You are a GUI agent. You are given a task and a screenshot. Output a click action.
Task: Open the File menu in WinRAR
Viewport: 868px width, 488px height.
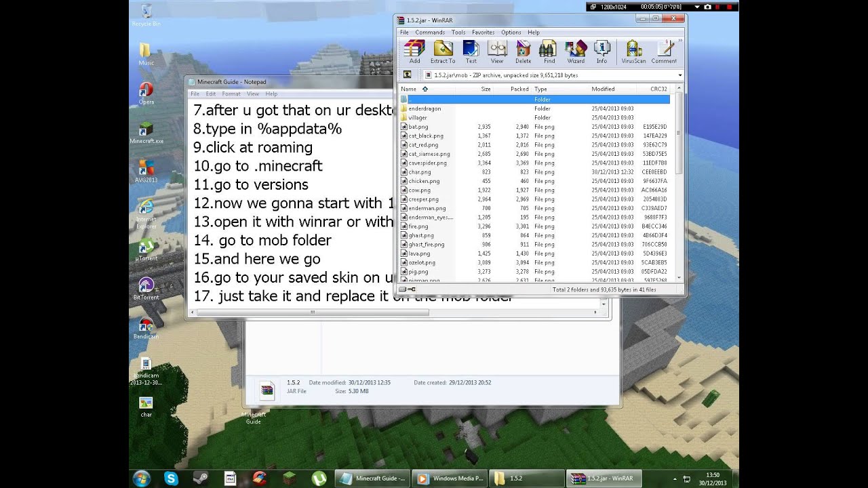pyautogui.click(x=404, y=32)
